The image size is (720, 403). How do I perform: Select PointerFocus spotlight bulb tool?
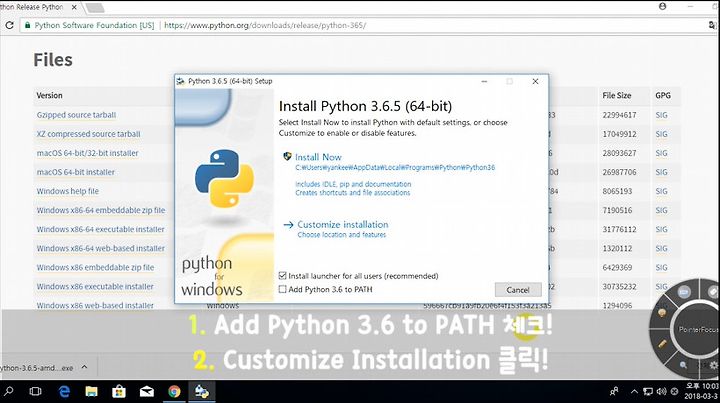click(x=662, y=313)
